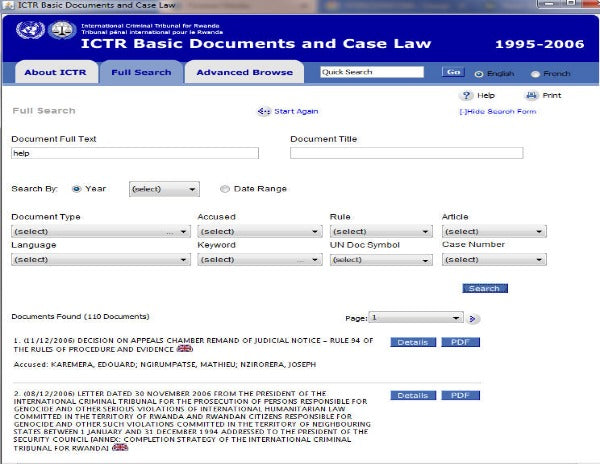Click the Print printer icon
600x464 pixels.
pyautogui.click(x=531, y=95)
